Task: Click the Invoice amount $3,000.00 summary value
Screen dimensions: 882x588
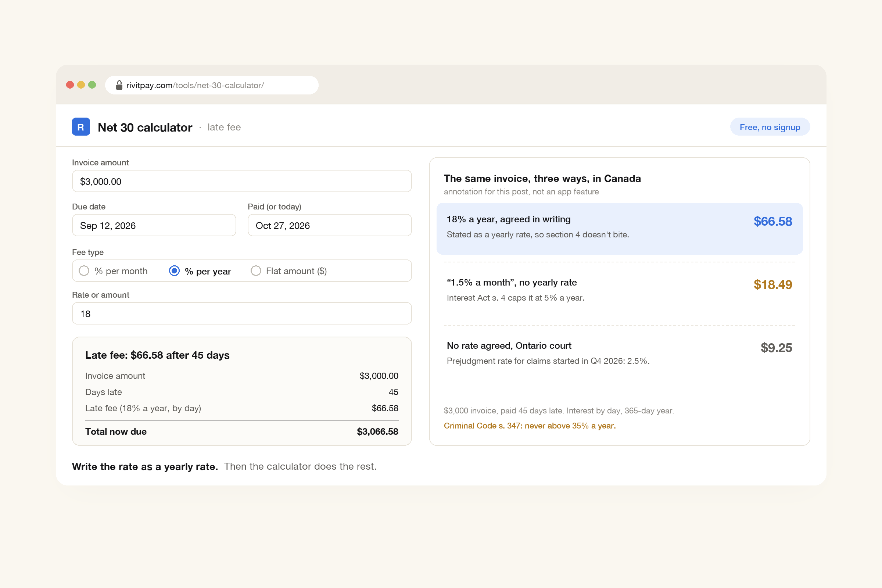Action: pos(379,376)
